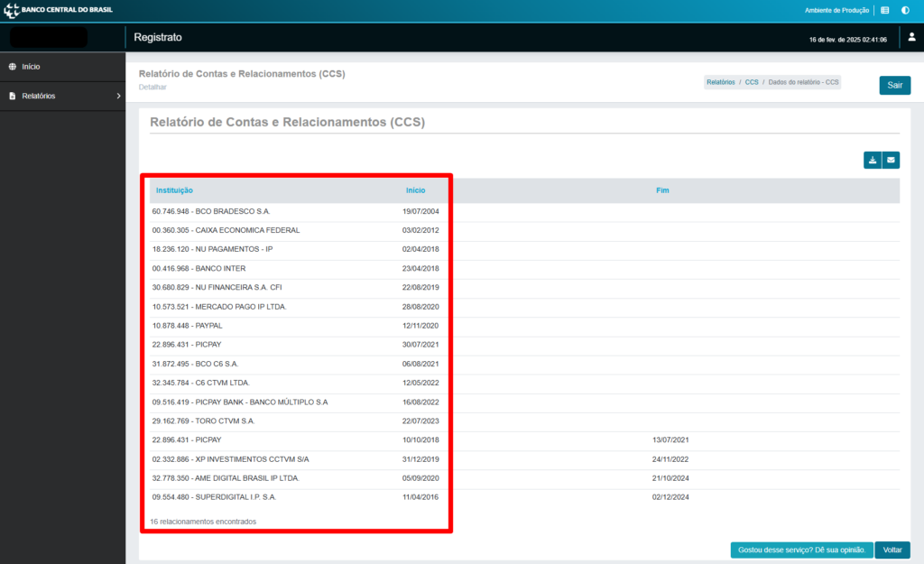Open the table view icon in top bar
The height and width of the screenshot is (564, 924).
tap(884, 10)
